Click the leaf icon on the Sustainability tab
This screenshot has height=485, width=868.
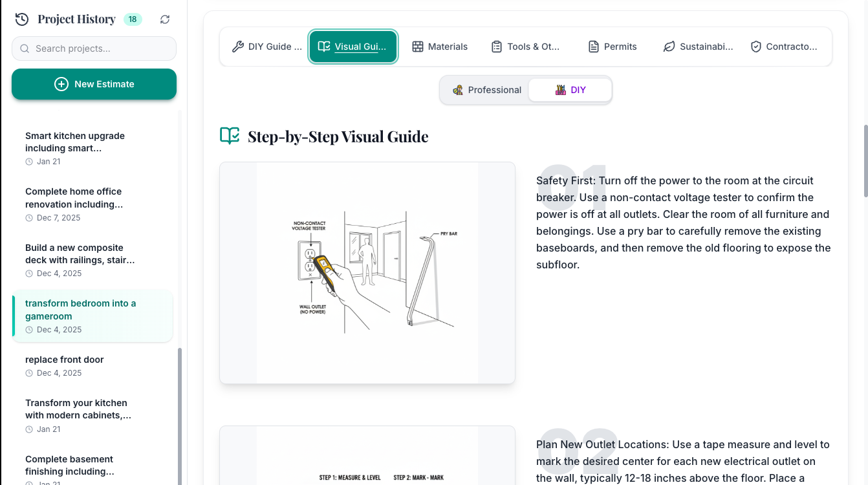click(x=669, y=46)
